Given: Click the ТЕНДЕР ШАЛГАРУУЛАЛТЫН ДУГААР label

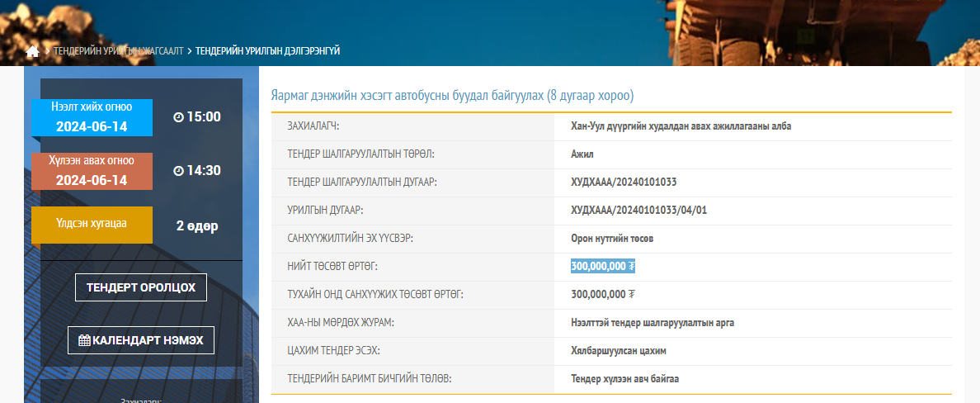Looking at the screenshot, I should (362, 183).
